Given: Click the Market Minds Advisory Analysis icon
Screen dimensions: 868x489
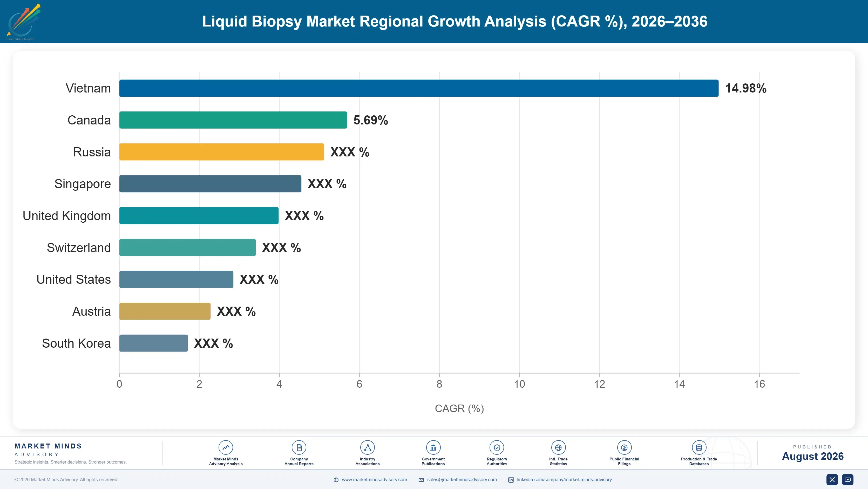Looking at the screenshot, I should [226, 447].
